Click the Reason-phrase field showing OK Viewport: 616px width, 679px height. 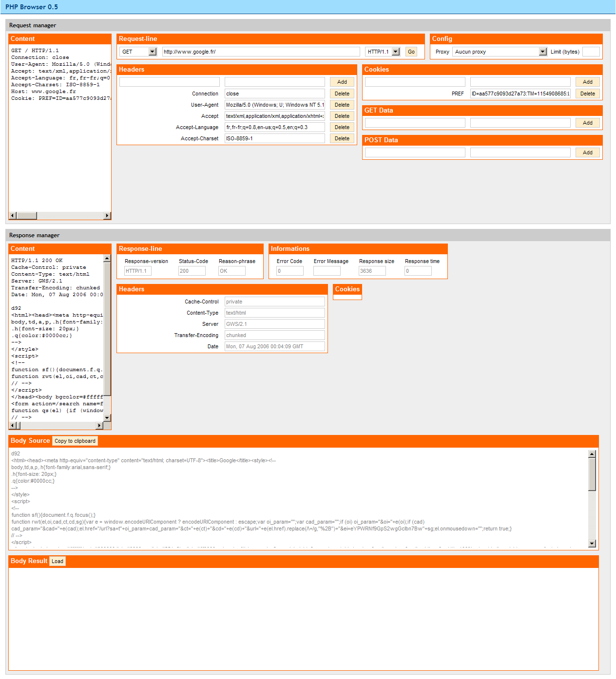(x=232, y=271)
